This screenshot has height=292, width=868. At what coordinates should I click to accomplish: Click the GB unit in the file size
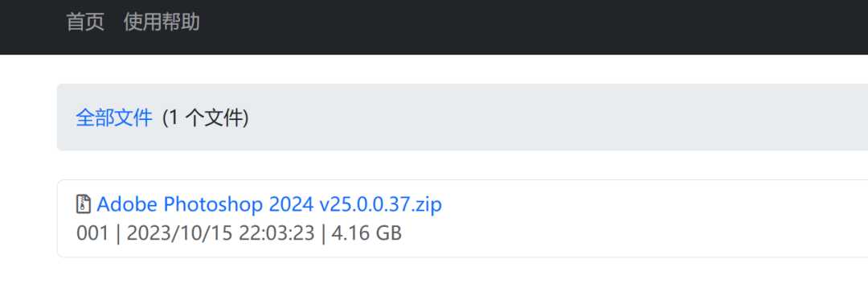(x=389, y=232)
